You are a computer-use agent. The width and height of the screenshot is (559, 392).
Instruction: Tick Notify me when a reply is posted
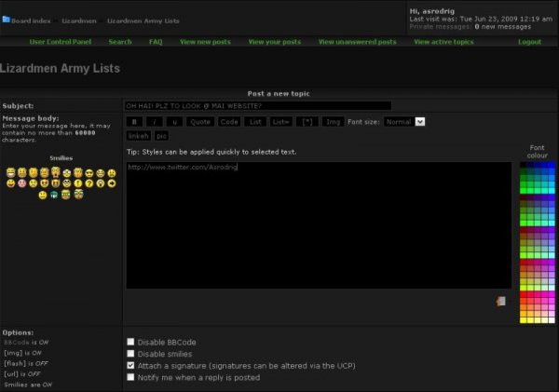131,378
